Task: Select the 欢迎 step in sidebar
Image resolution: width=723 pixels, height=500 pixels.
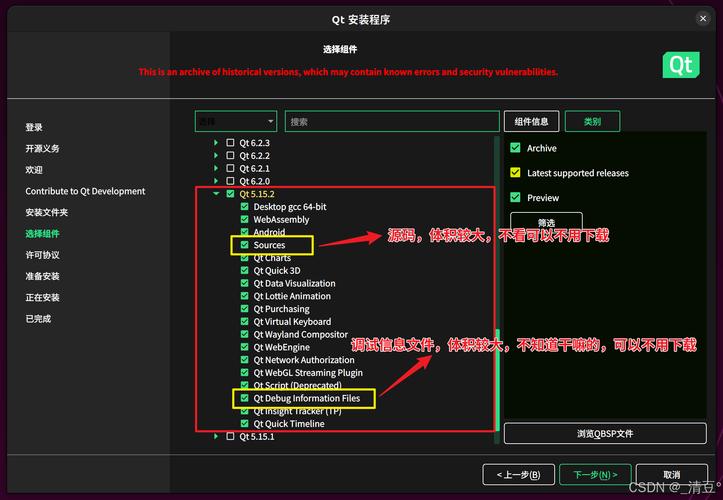Action: click(34, 170)
